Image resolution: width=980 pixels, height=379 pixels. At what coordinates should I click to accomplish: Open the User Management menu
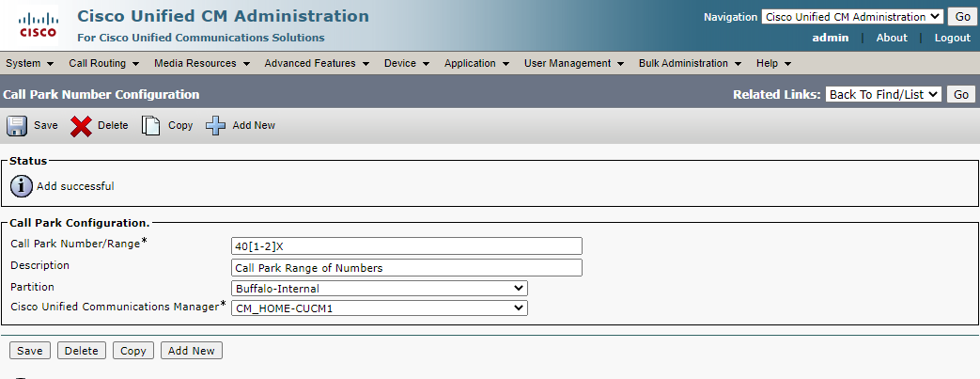tap(573, 64)
